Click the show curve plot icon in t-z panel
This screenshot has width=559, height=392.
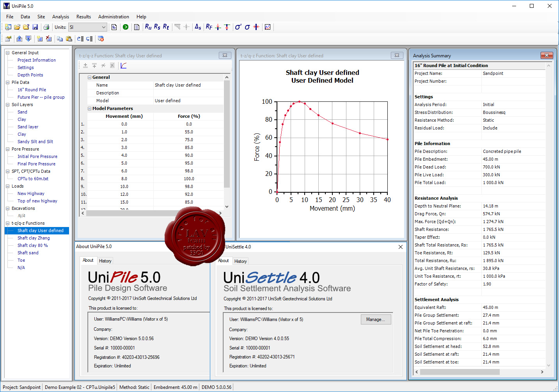[123, 66]
